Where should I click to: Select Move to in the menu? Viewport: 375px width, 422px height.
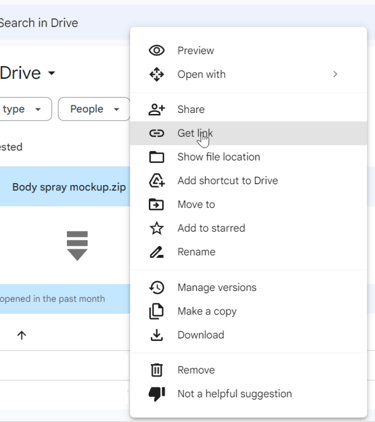(248, 204)
